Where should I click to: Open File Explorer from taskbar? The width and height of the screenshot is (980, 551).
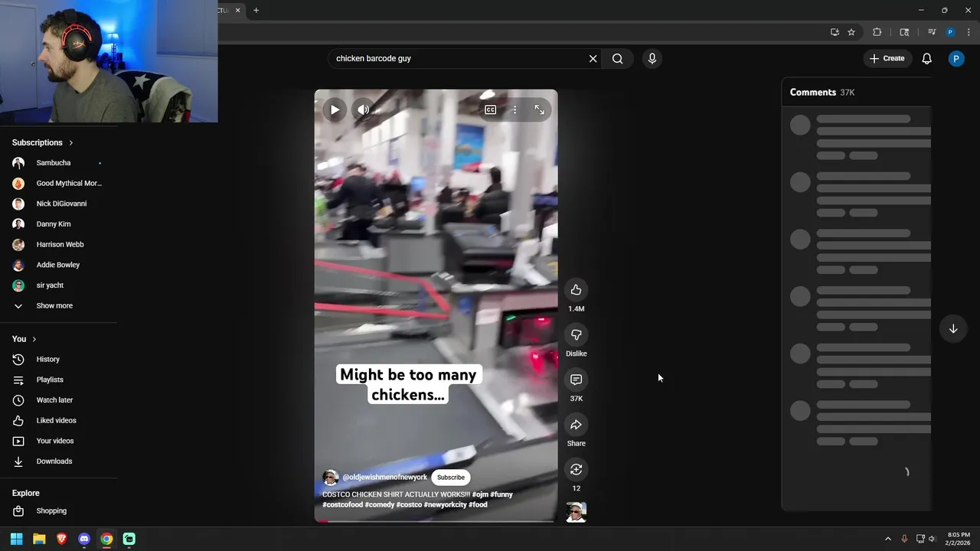[x=39, y=539]
